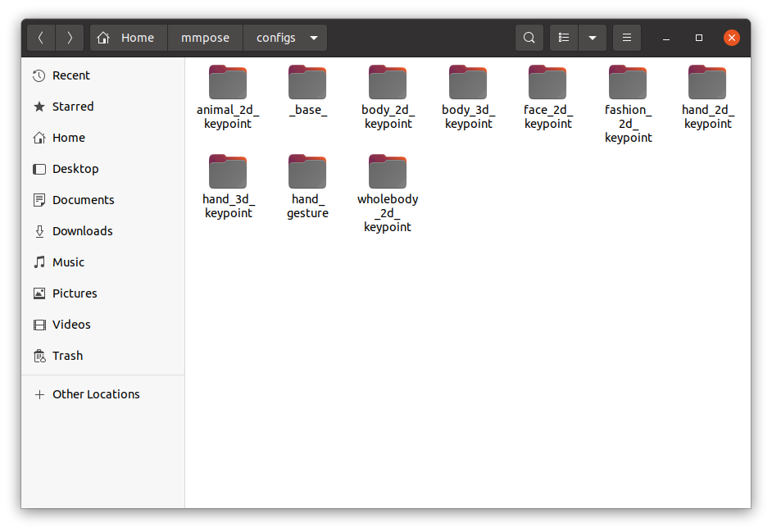Click the wholebody_2d_keypoint folder name text
This screenshot has height=532, width=772.
click(x=388, y=213)
